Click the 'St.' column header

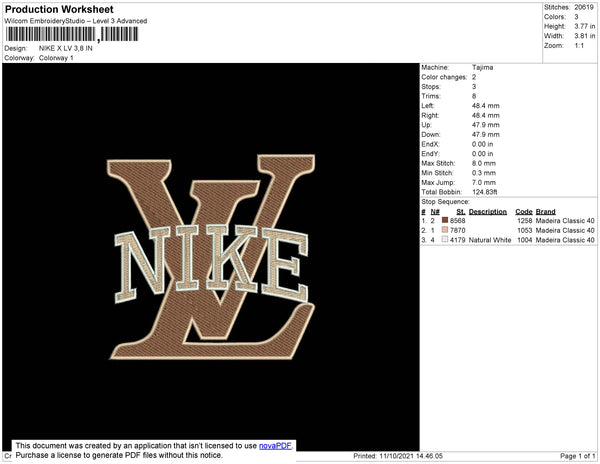461,212
